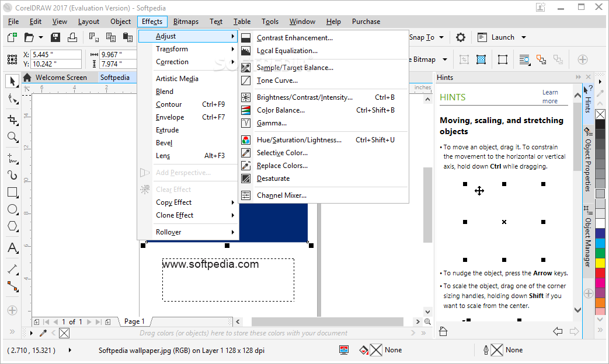Viewport: 609px width, 364px height.
Task: Select the Freehand drawing tool
Action: [x=12, y=158]
